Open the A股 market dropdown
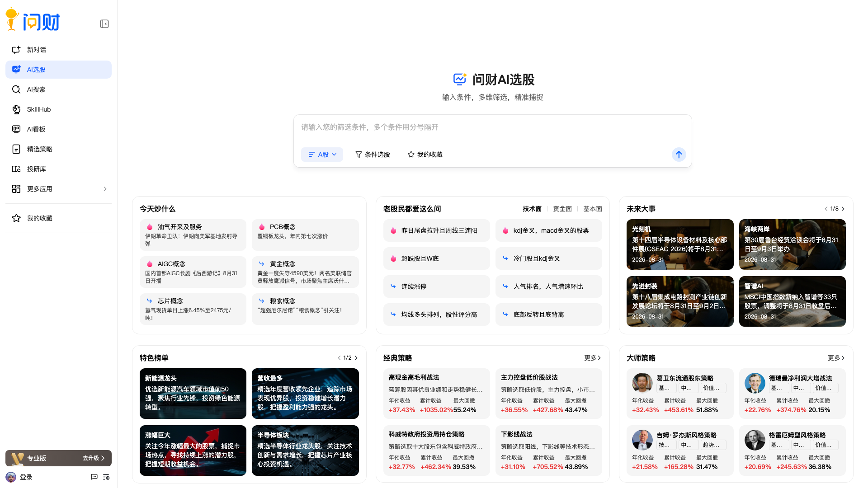This screenshot has width=868, height=488. click(x=322, y=155)
